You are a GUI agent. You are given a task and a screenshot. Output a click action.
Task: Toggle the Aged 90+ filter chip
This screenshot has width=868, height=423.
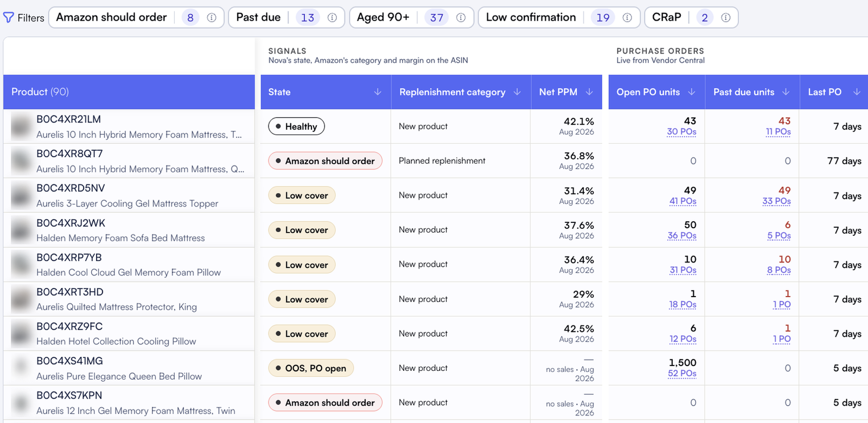[x=412, y=17]
